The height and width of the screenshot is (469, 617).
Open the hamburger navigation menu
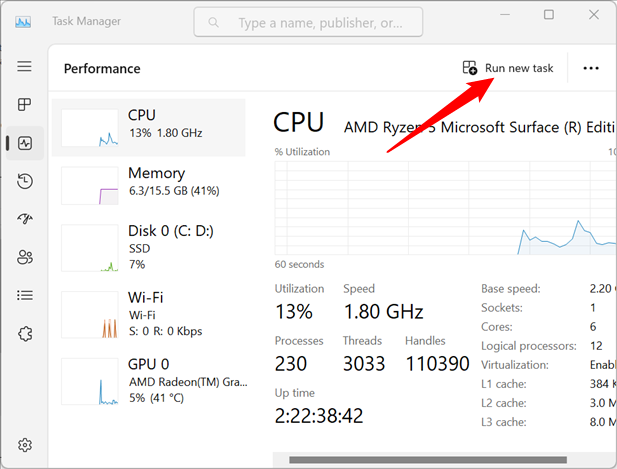click(x=25, y=67)
